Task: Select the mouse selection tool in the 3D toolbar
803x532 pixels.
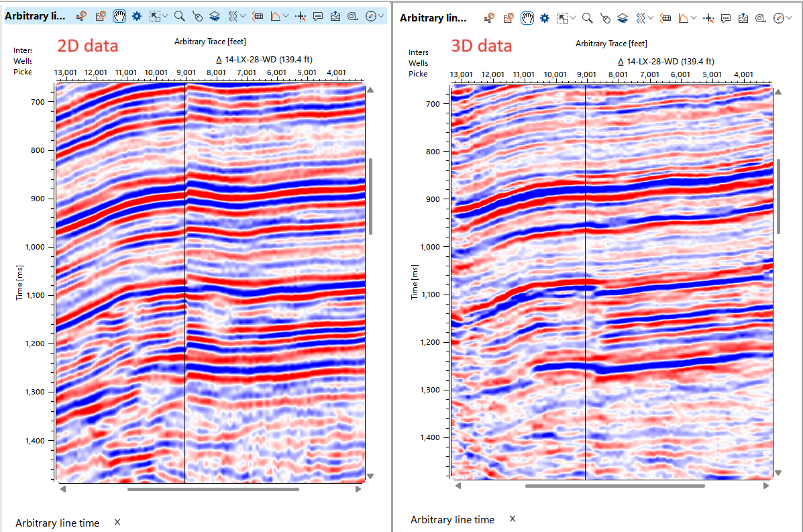Action: [604, 17]
